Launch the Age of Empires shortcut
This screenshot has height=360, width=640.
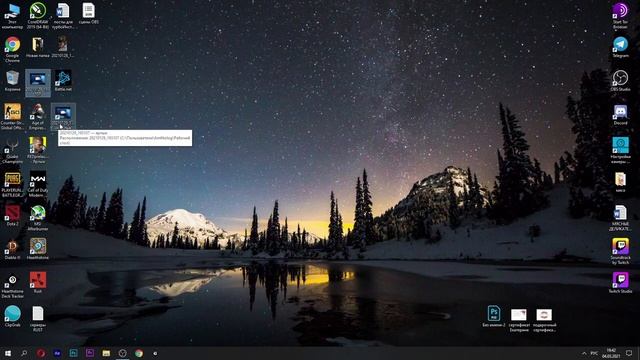pyautogui.click(x=38, y=117)
